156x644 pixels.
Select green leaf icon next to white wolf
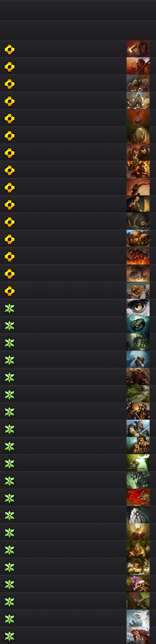tap(9, 619)
